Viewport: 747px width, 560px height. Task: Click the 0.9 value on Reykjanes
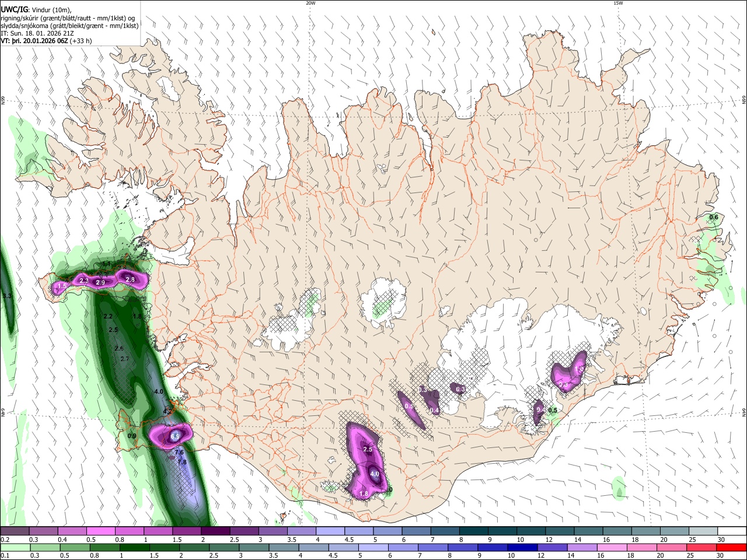pos(132,436)
